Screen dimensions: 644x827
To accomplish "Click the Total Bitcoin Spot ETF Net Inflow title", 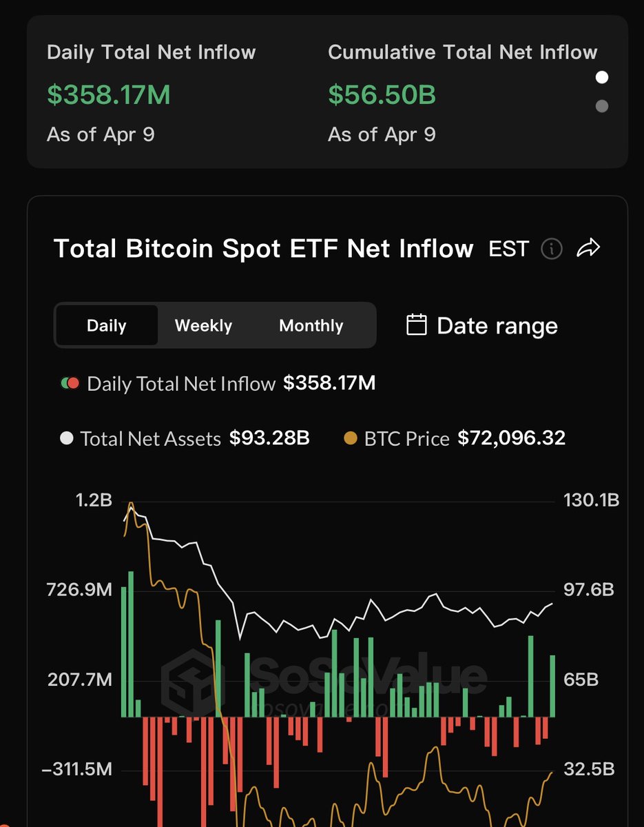I will click(x=264, y=249).
